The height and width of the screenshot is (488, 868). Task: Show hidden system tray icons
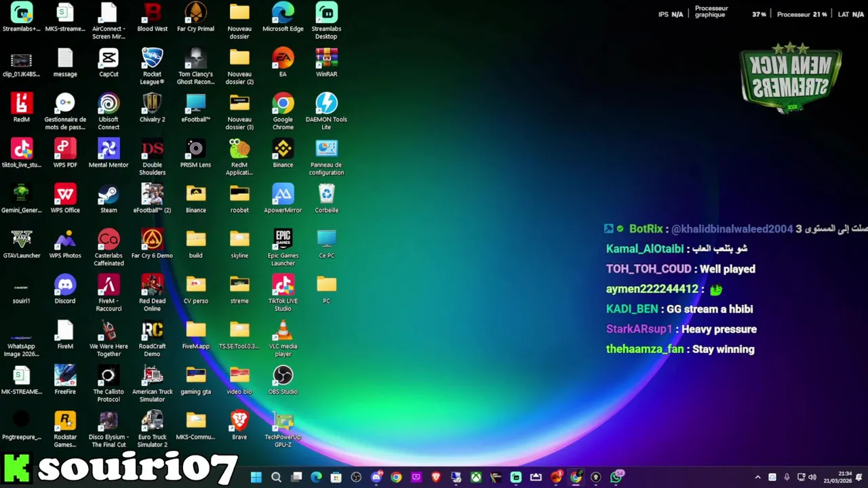click(x=757, y=477)
